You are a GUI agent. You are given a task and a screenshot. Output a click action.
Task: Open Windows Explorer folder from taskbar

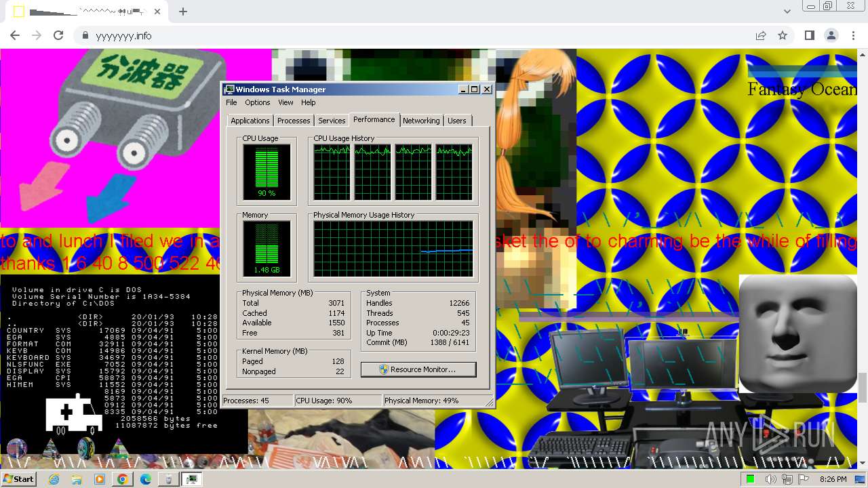click(77, 479)
